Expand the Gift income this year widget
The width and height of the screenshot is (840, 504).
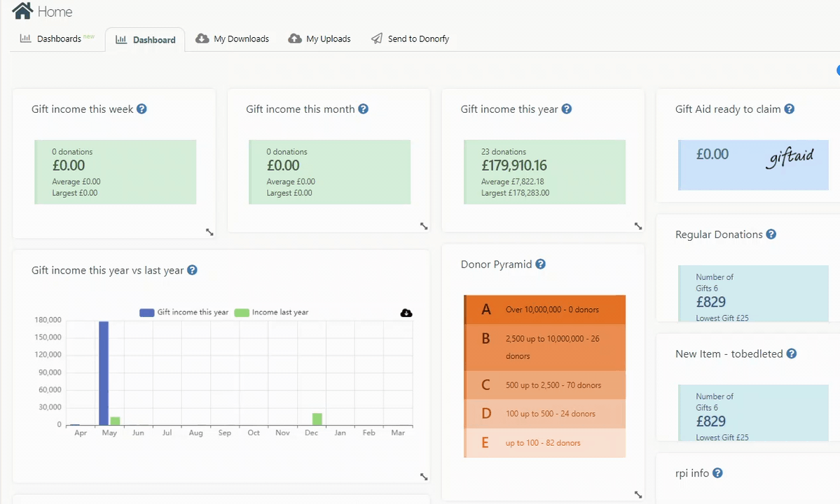(638, 226)
